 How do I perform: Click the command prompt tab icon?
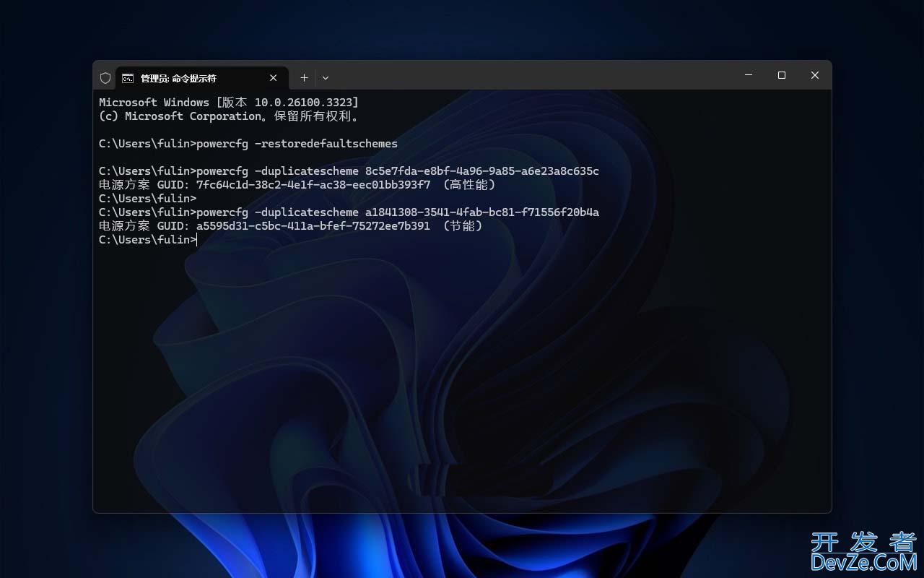(128, 78)
